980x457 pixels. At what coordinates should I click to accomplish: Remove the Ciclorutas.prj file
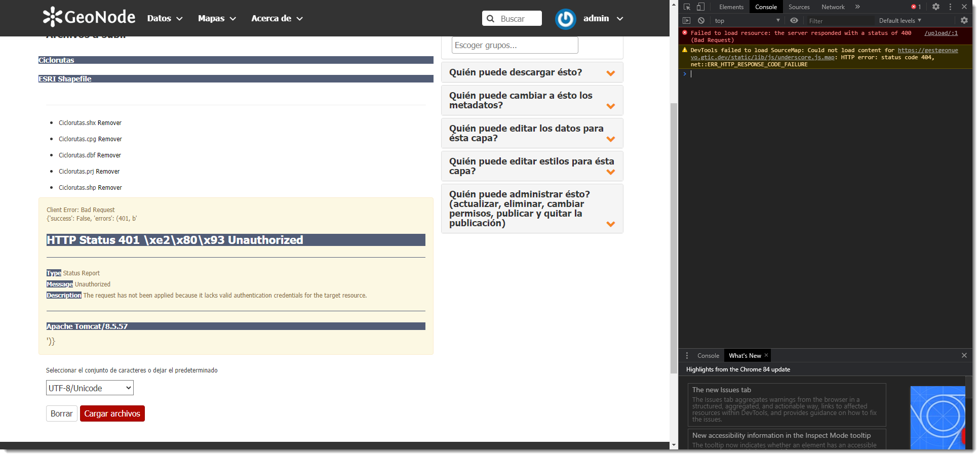tap(108, 172)
